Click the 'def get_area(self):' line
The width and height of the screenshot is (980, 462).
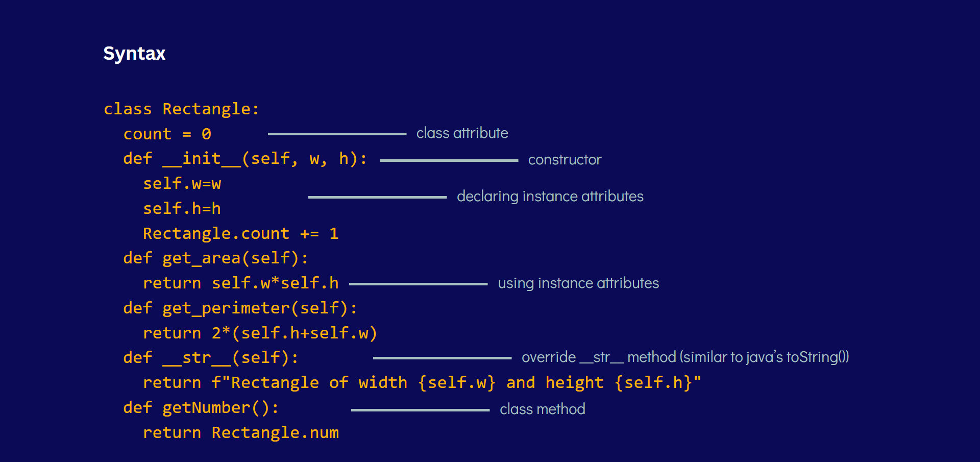(215, 258)
